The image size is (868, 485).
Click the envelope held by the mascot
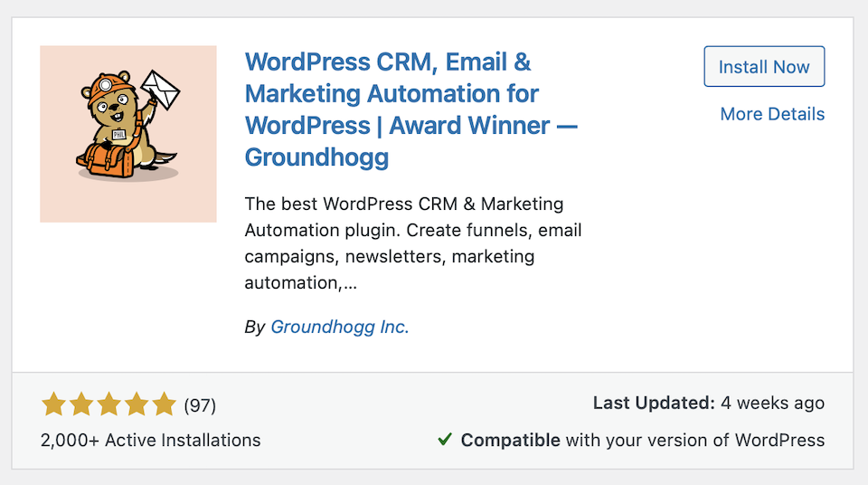(x=161, y=90)
